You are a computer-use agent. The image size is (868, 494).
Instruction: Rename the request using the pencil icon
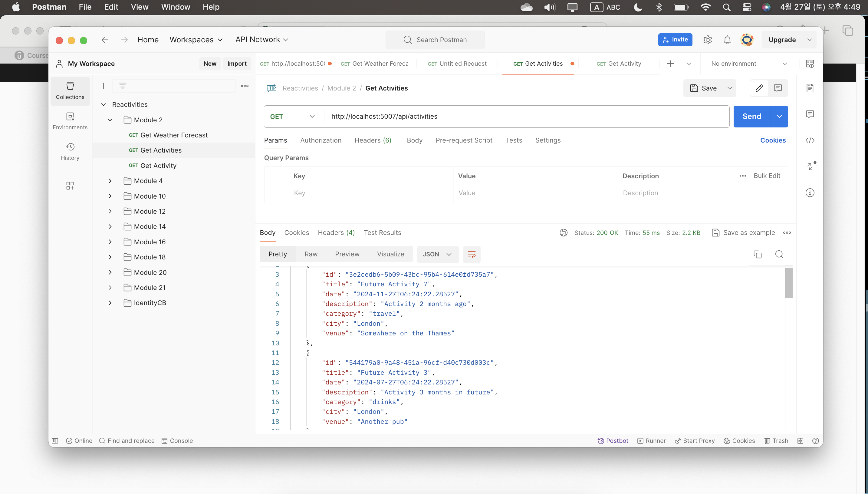759,88
